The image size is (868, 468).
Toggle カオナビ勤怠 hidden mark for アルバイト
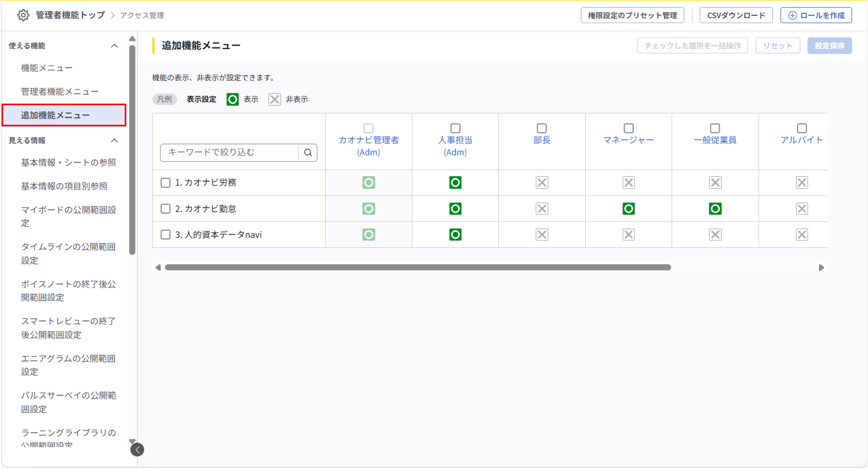pyautogui.click(x=802, y=209)
